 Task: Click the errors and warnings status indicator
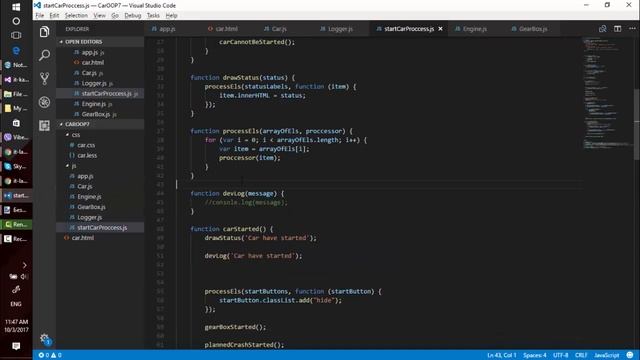50,355
